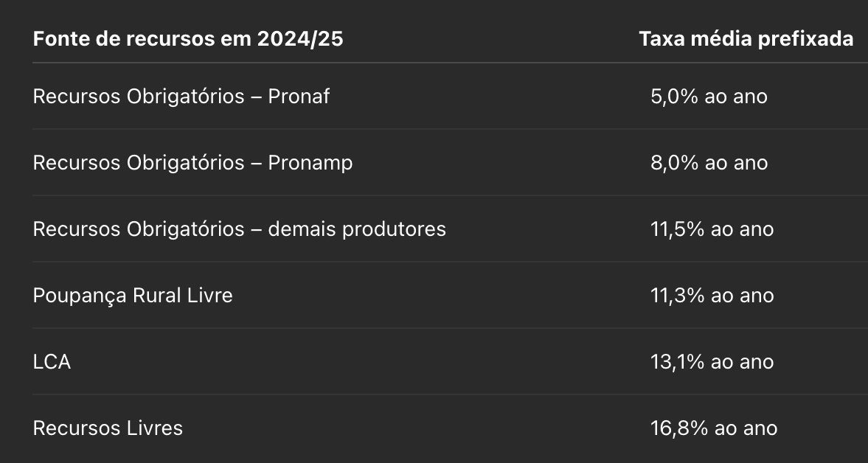Click the 'Fonte de recursos em 2024/25' header

(x=188, y=39)
